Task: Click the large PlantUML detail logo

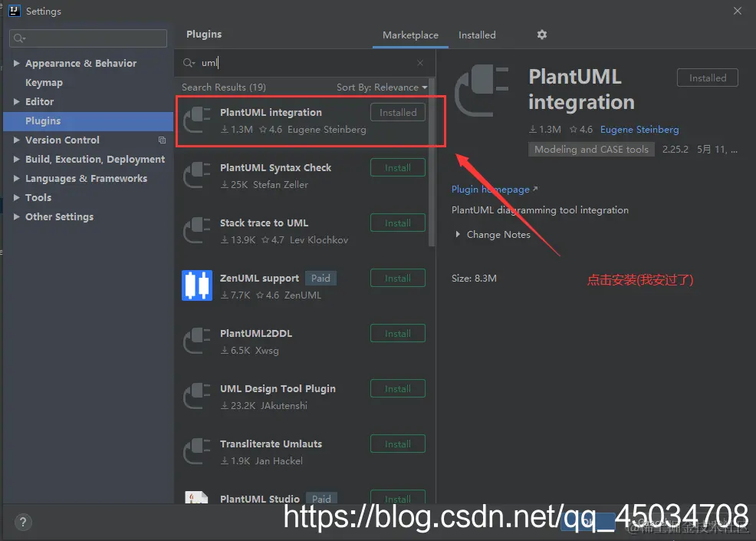Action: pyautogui.click(x=482, y=91)
